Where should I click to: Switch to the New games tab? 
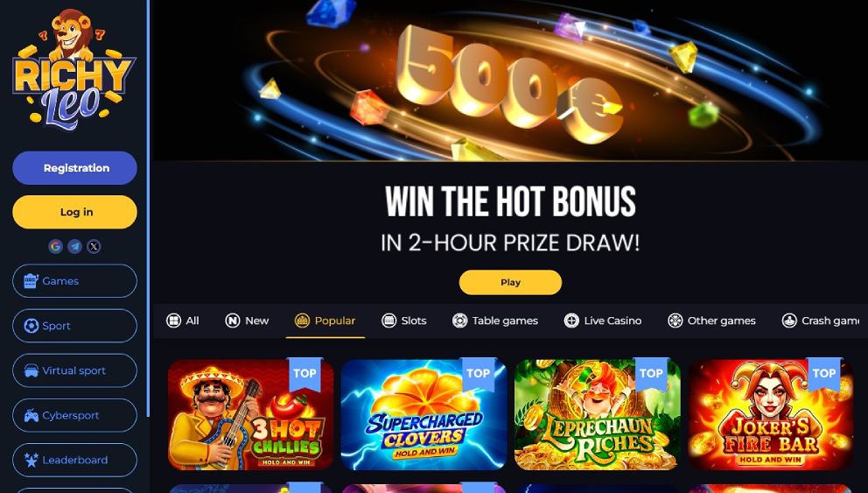pos(247,320)
